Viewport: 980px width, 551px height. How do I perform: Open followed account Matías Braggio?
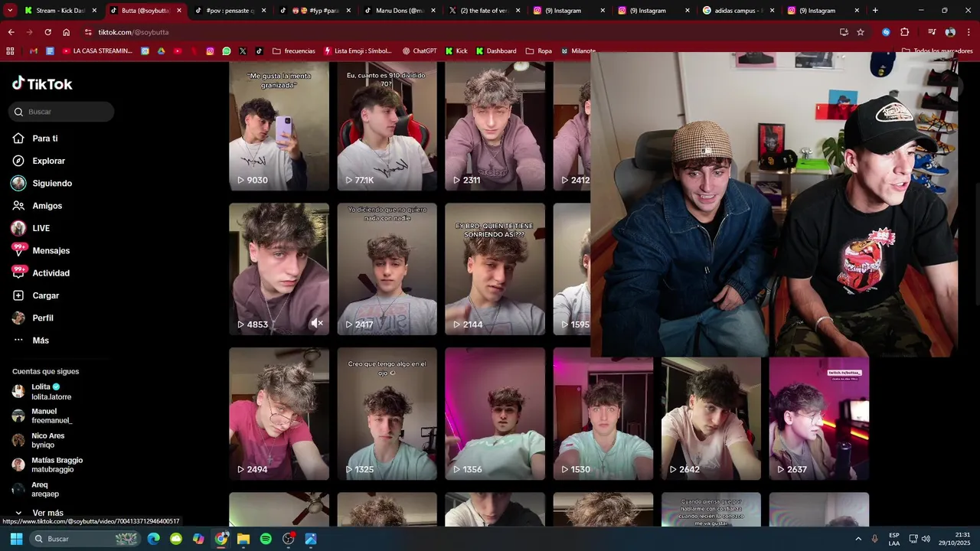tap(47, 465)
